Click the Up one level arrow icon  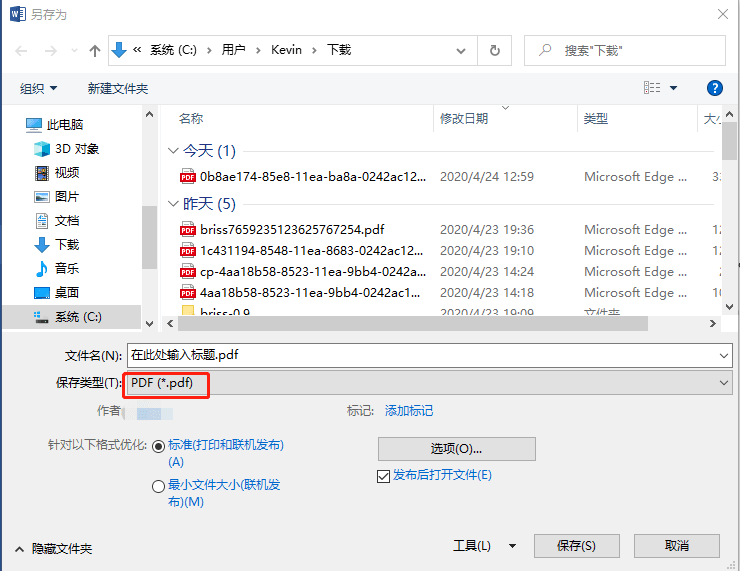click(x=95, y=50)
